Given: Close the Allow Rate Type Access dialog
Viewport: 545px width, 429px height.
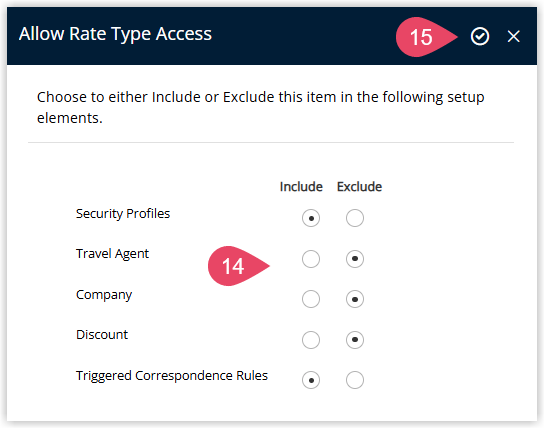Looking at the screenshot, I should tap(513, 37).
